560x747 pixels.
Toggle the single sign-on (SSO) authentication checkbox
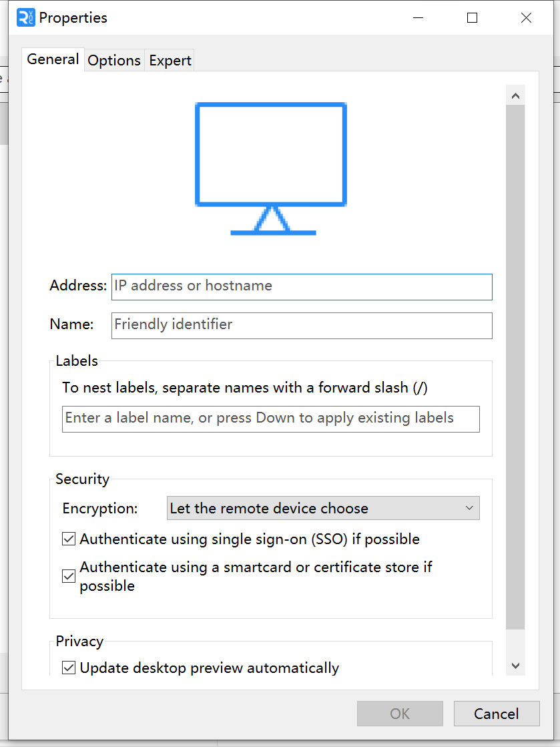pos(69,539)
